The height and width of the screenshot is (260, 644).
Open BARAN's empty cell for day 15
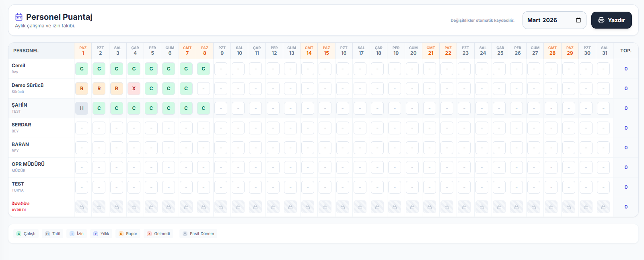coord(325,148)
